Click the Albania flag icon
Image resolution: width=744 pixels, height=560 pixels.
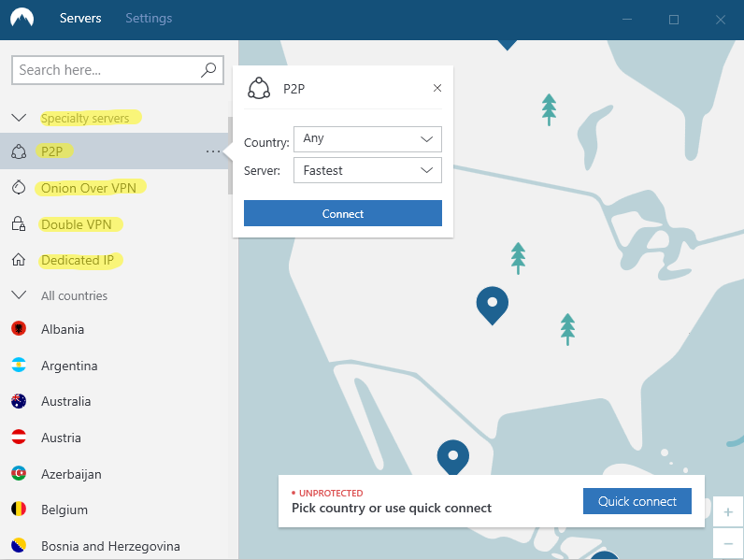tap(19, 328)
